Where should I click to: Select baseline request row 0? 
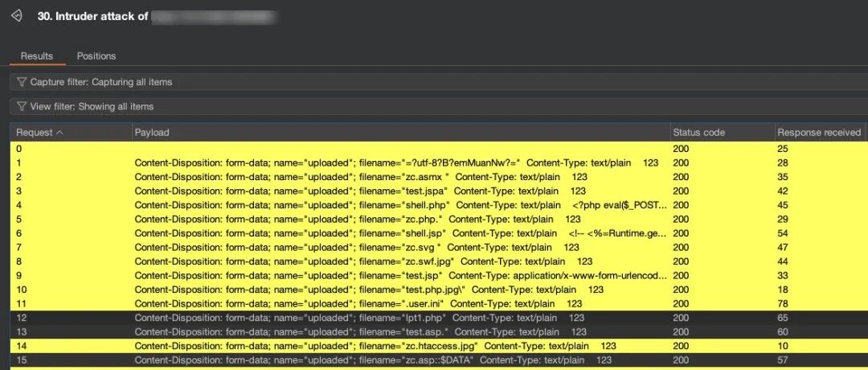[x=439, y=149]
